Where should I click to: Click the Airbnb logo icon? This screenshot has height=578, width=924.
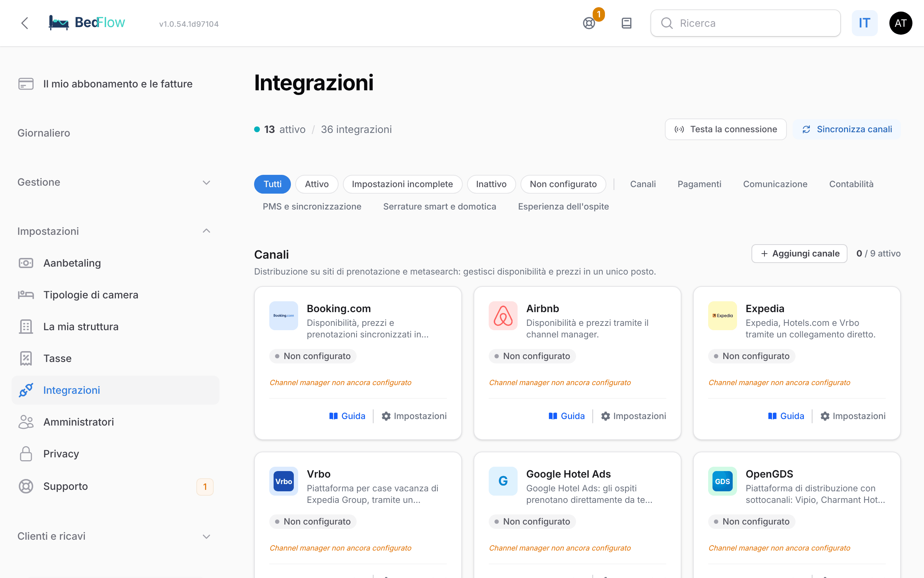tap(503, 316)
